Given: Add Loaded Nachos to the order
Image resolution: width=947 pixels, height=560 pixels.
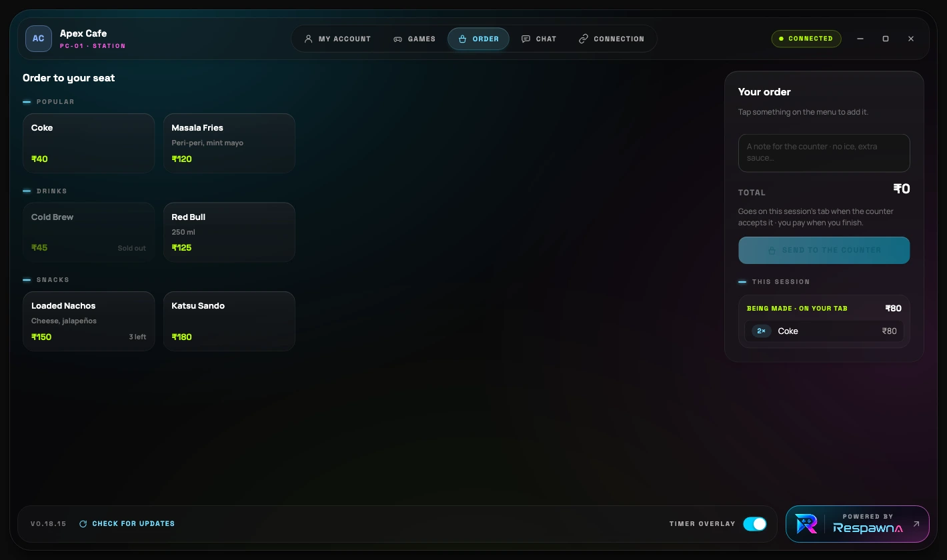Looking at the screenshot, I should (x=89, y=321).
